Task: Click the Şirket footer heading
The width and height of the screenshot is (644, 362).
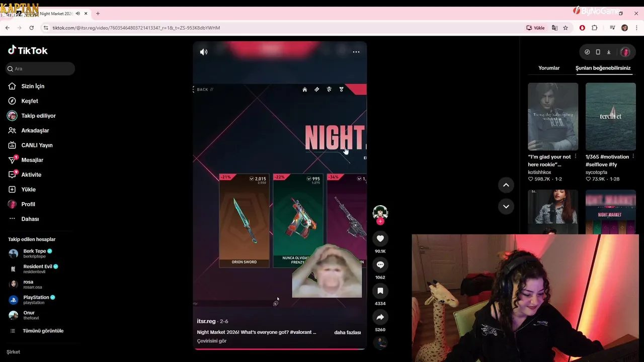Action: 14,352
